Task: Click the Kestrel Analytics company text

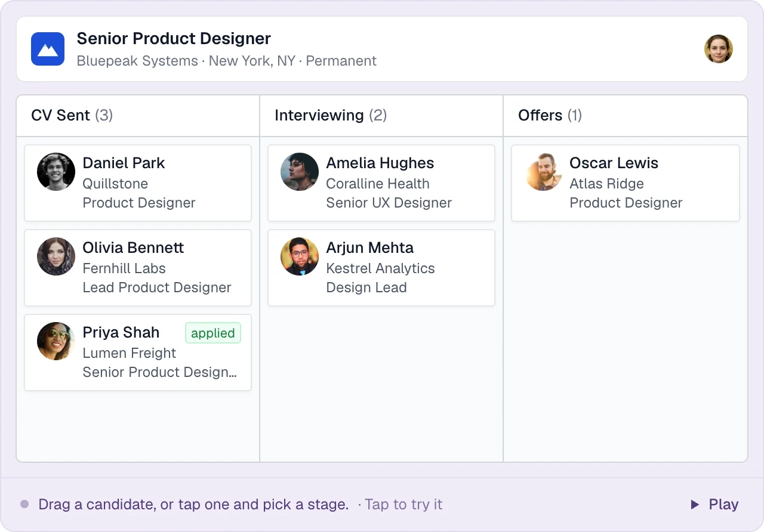Action: tap(381, 268)
